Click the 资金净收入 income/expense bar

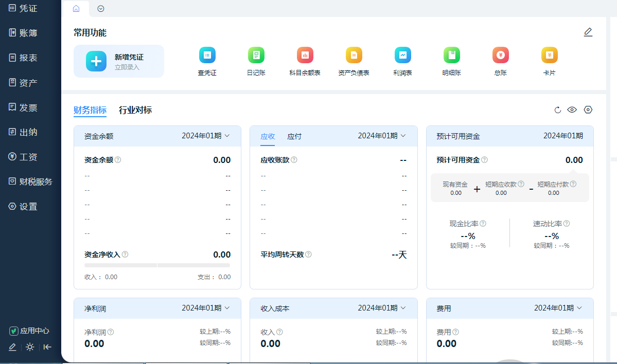(157, 265)
